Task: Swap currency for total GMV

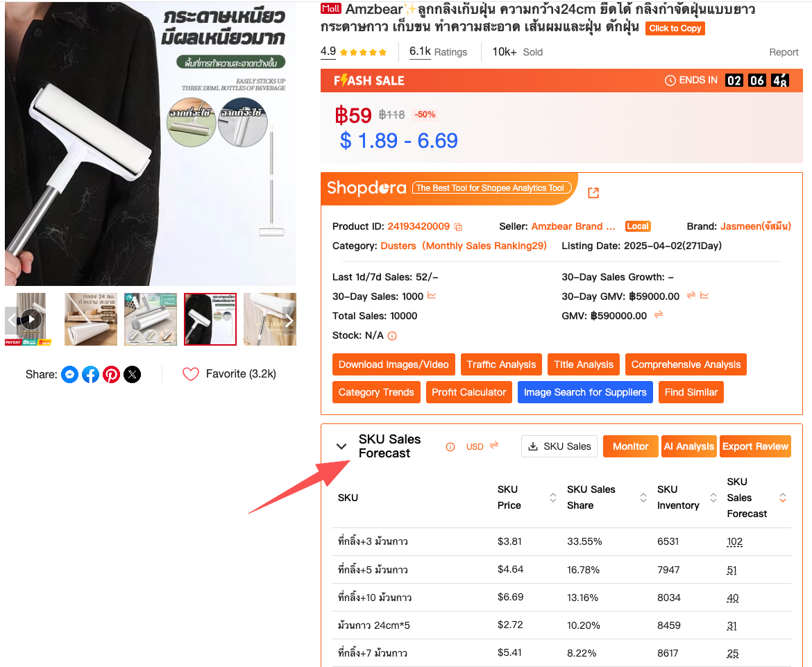Action: pos(658,315)
